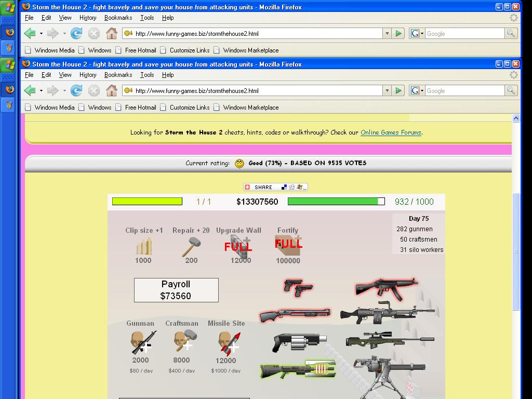Screen dimensions: 532x399
Task: Click Back arrow in front Firefox window
Action: point(30,90)
